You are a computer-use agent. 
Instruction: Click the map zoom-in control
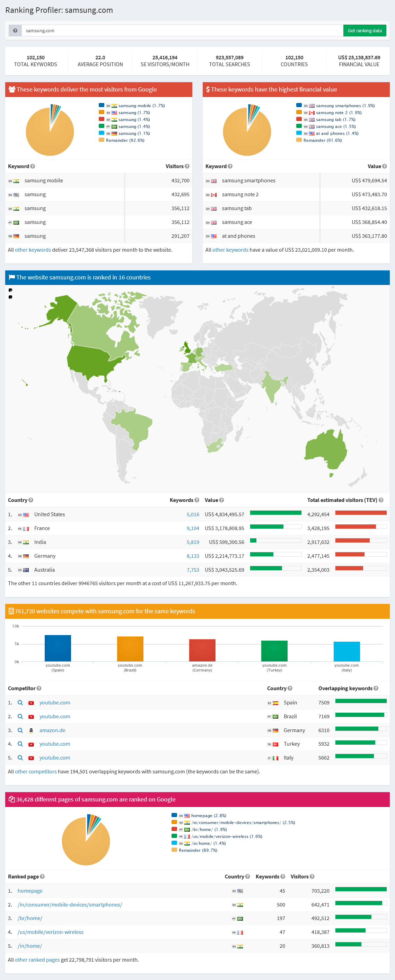pyautogui.click(x=10, y=290)
